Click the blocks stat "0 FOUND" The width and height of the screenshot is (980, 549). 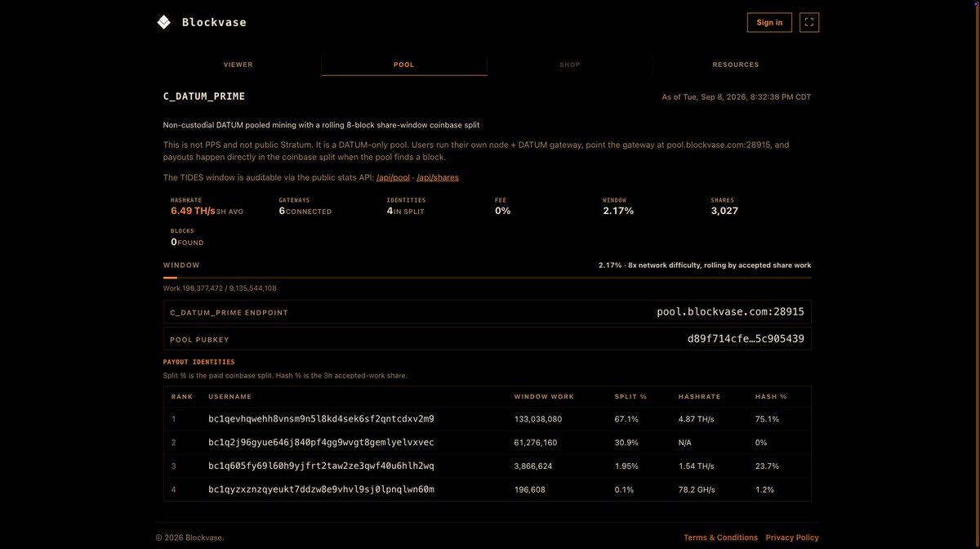click(x=187, y=243)
